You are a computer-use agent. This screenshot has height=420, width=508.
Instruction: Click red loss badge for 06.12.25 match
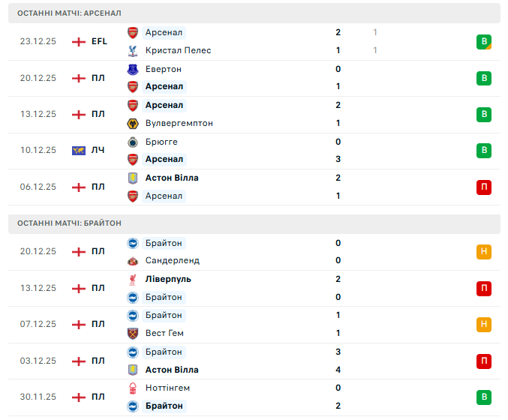click(484, 187)
